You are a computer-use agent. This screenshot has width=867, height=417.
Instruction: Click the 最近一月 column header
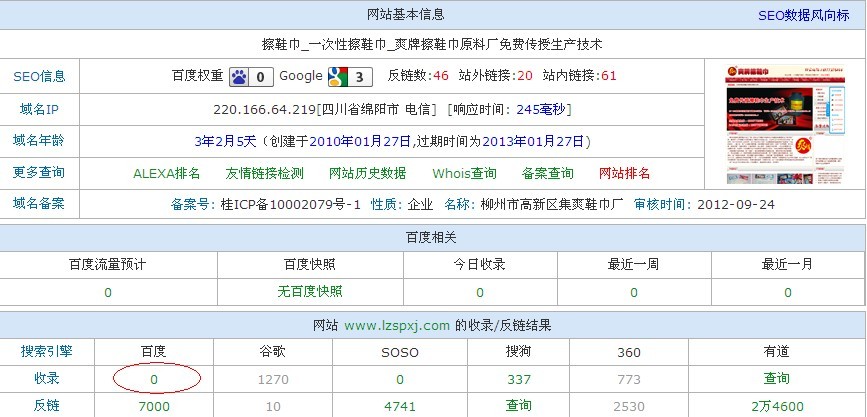787,264
